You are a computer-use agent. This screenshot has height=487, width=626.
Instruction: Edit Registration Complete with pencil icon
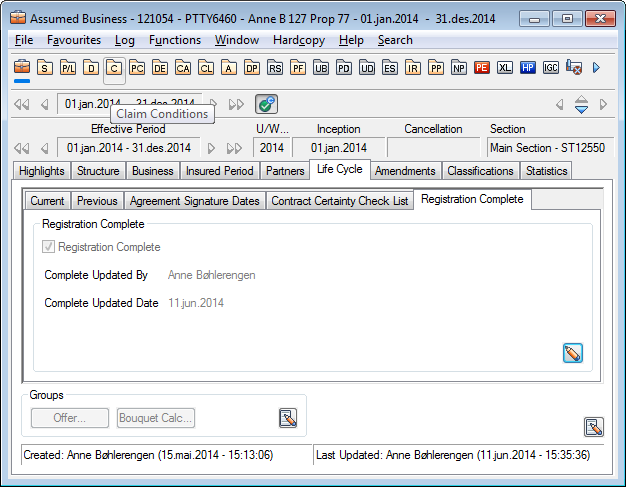click(573, 353)
